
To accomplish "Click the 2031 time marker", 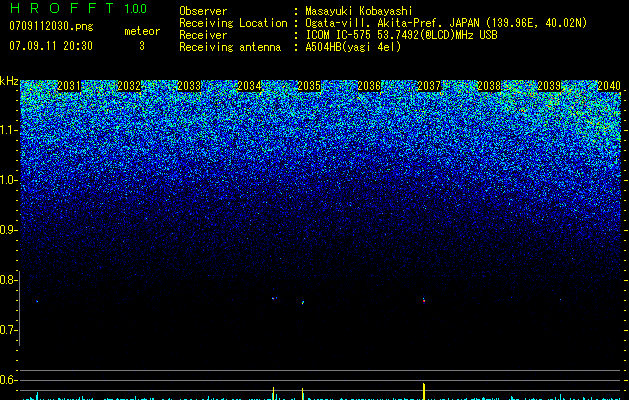I will click(69, 86).
